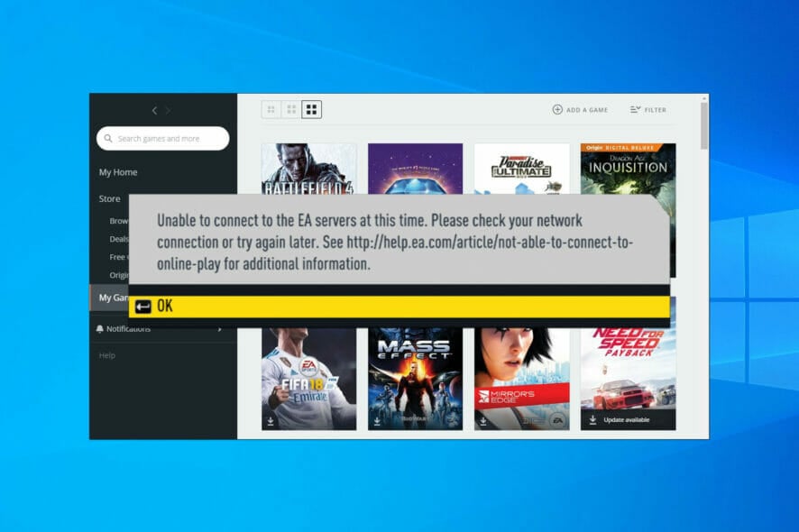Switch to medium grid view
Image resolution: width=799 pixels, height=532 pixels.
click(x=291, y=110)
